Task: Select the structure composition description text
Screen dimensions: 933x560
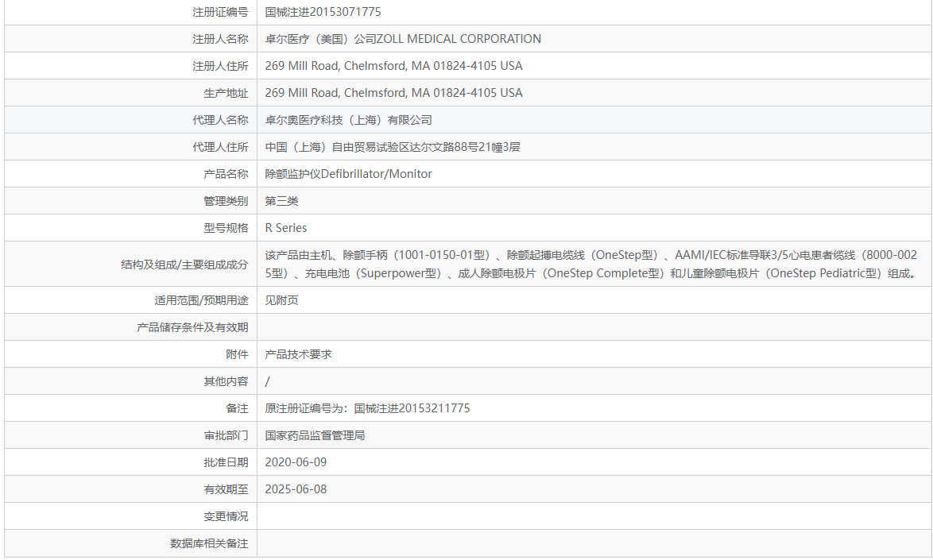Action: (x=591, y=264)
